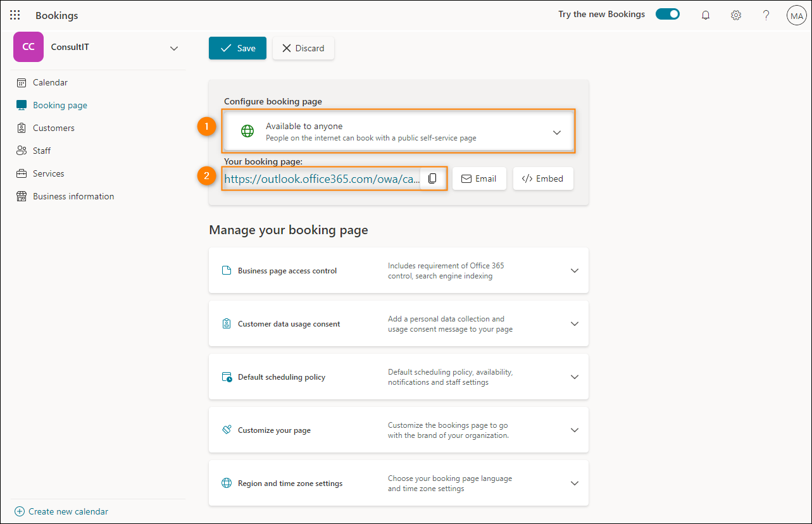Viewport: 812px width, 524px height.
Task: Copy the booking page link
Action: [432, 178]
